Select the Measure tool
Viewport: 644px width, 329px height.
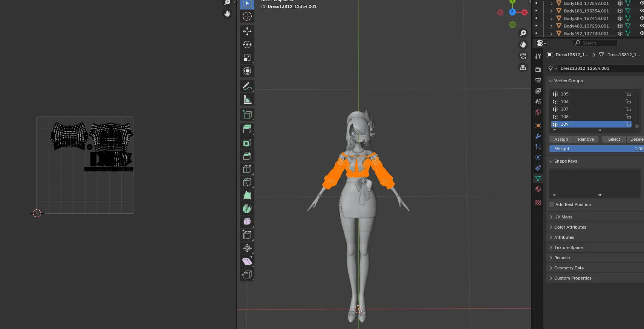point(247,99)
